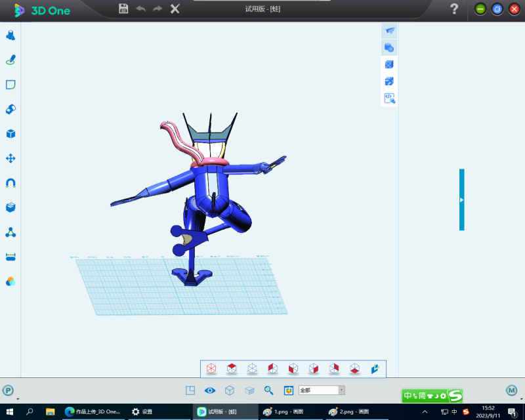Expand the hidden system tray icons
The image size is (525, 420).
coord(425,411)
